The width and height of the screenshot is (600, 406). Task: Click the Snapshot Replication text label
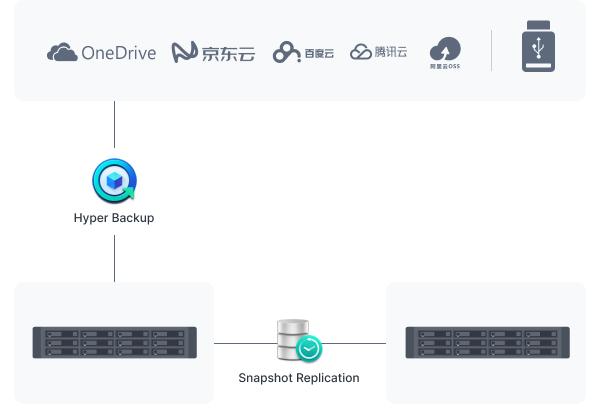[x=299, y=378]
